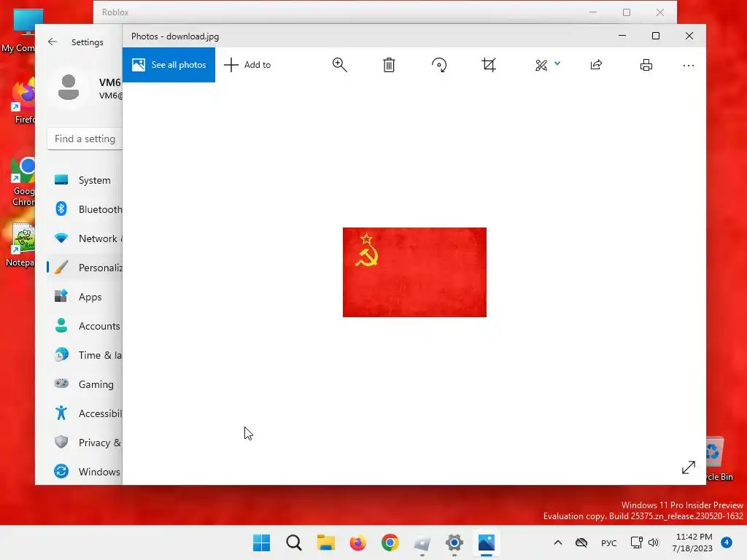747x560 pixels.
Task: Open Accounts in Settings sidebar
Action: (85, 326)
